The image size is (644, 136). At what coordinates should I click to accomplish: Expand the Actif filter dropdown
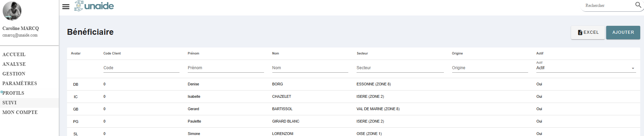click(586, 68)
